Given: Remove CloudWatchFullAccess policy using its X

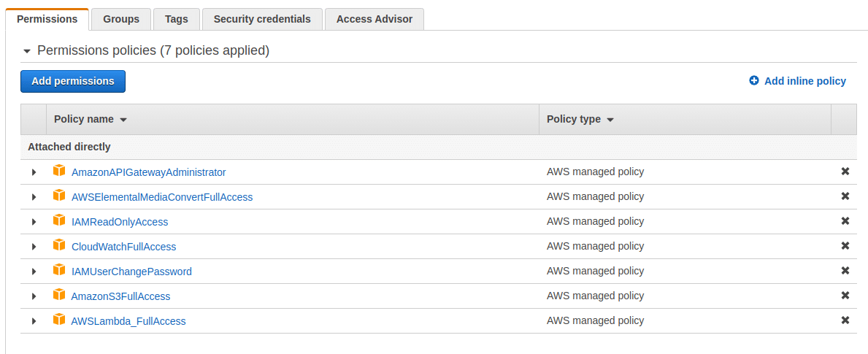Looking at the screenshot, I should [845, 246].
